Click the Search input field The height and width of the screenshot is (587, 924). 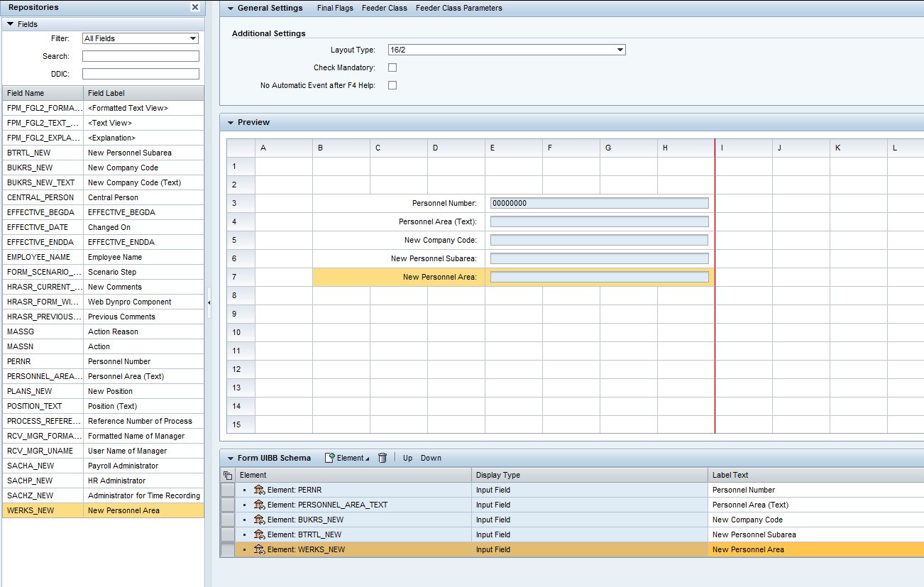(141, 56)
